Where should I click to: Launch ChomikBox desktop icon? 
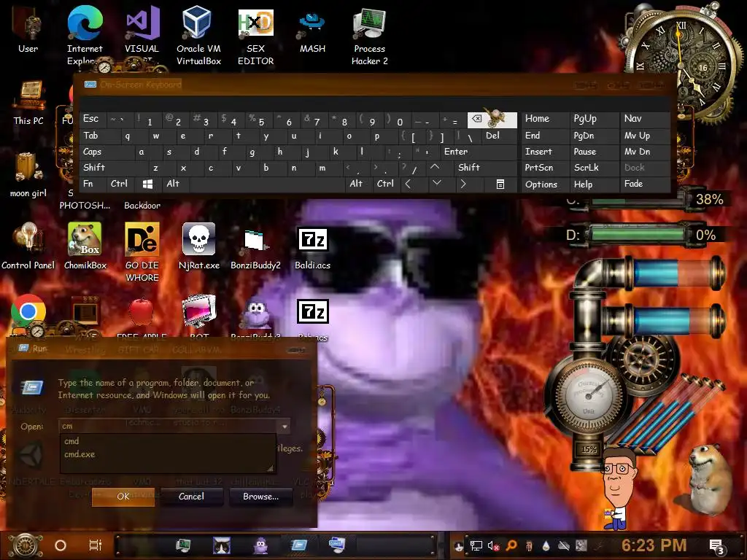point(85,245)
